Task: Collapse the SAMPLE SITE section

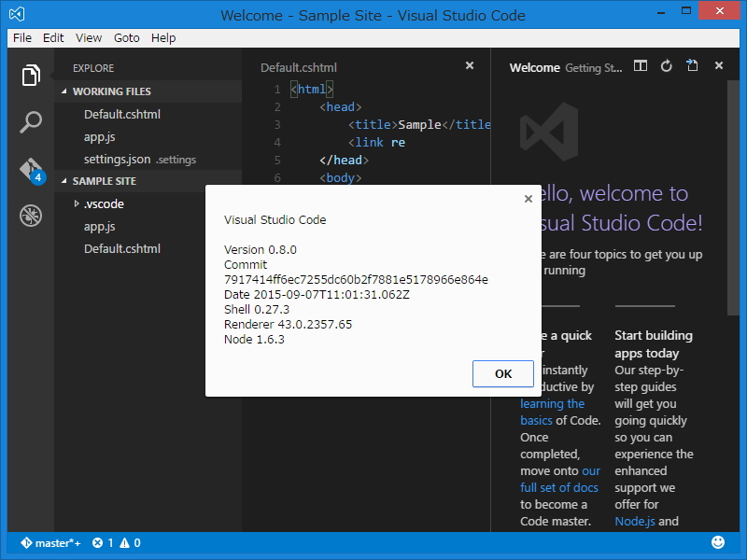Action: [67, 181]
